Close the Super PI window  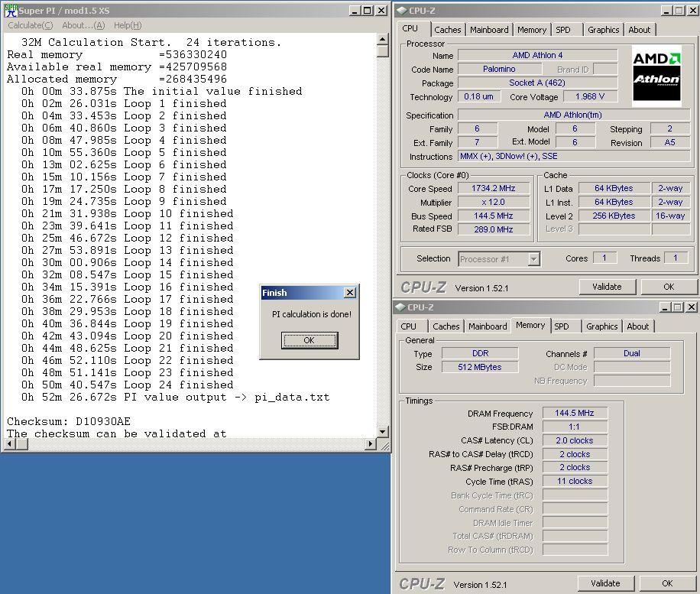[381, 10]
